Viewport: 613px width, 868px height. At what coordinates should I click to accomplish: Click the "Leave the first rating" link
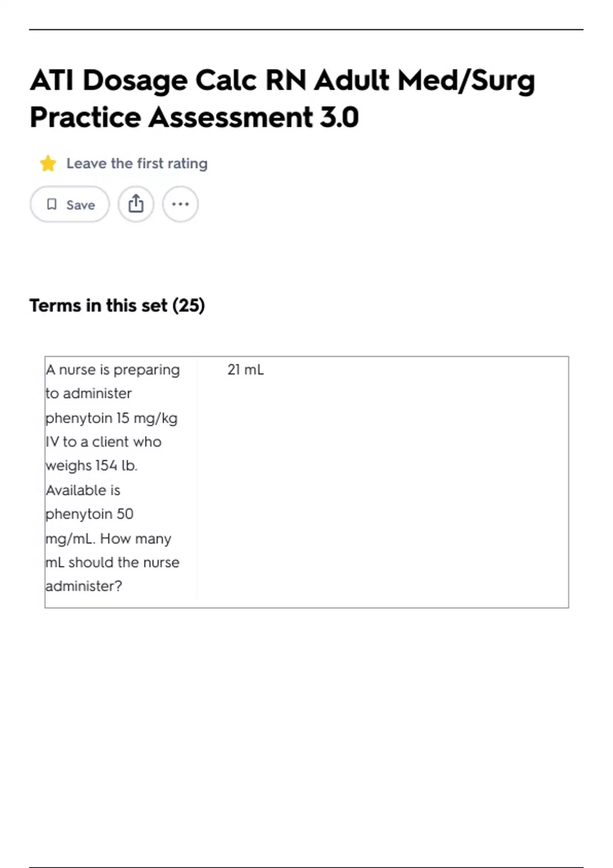click(x=137, y=163)
